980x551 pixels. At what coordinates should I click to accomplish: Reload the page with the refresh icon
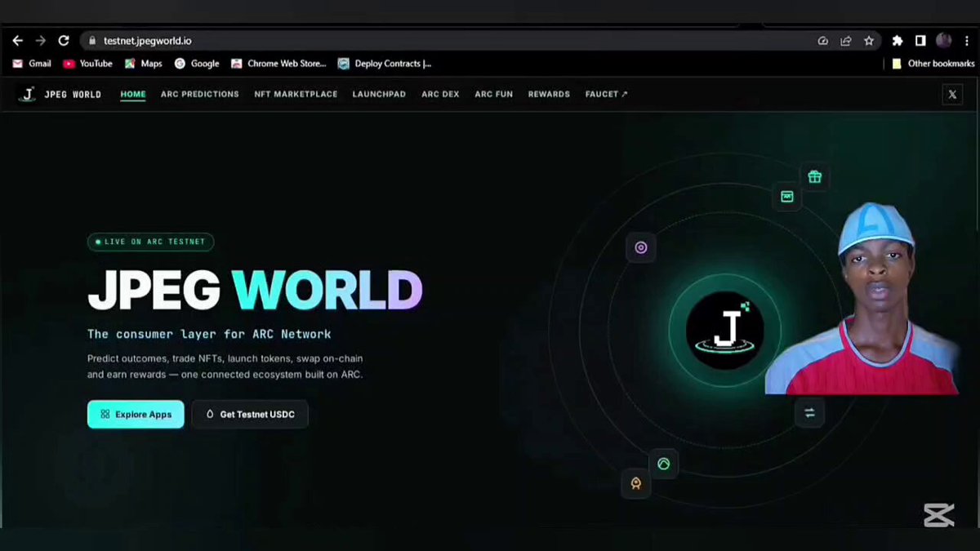coord(64,41)
